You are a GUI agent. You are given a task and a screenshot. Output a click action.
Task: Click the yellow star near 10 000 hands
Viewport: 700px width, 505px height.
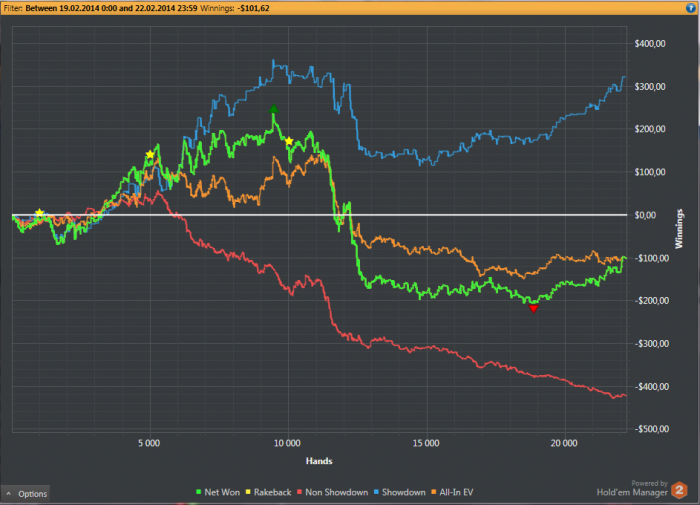[x=289, y=142]
